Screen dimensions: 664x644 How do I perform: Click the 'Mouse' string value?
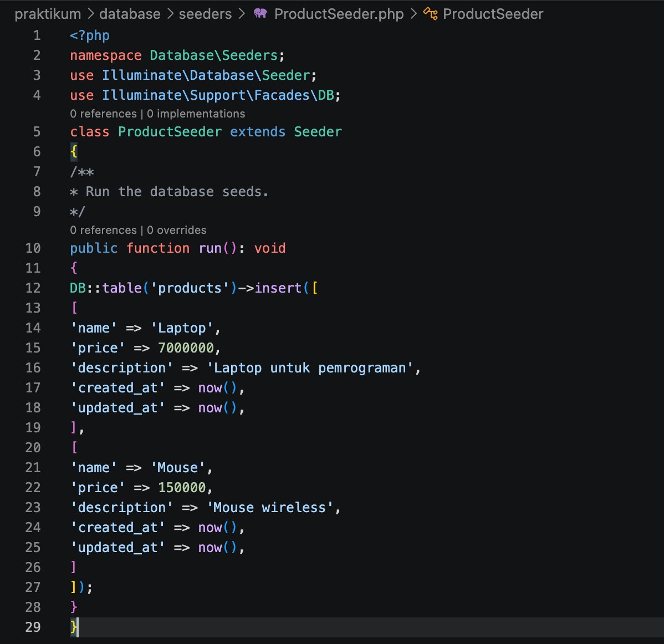pos(178,468)
